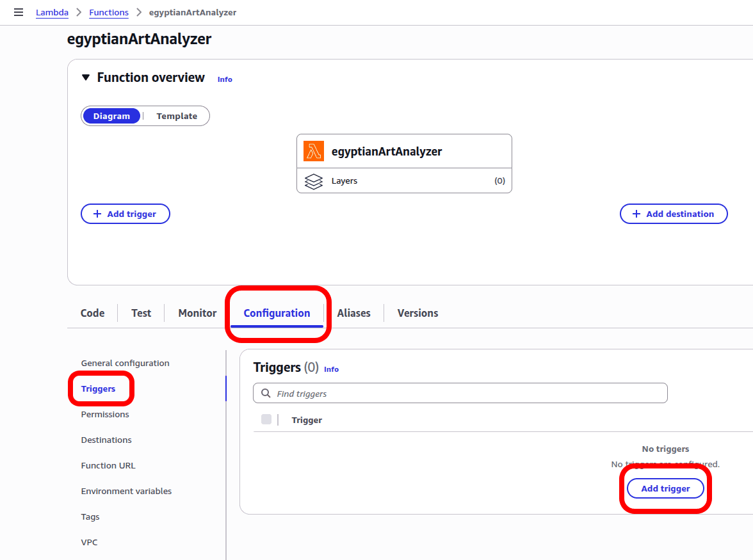Click the magnifier icon in trigger search
Image resolution: width=753 pixels, height=560 pixels.
[266, 394]
